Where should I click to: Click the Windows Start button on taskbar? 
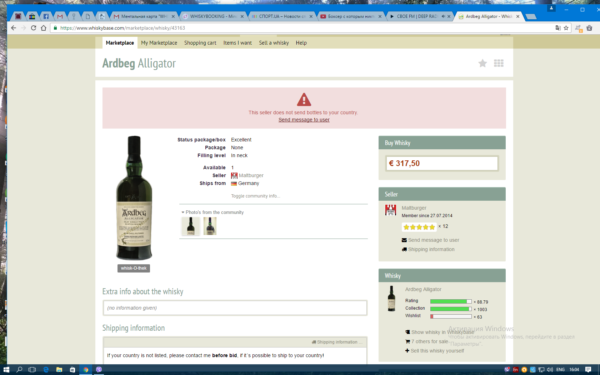coord(6,370)
